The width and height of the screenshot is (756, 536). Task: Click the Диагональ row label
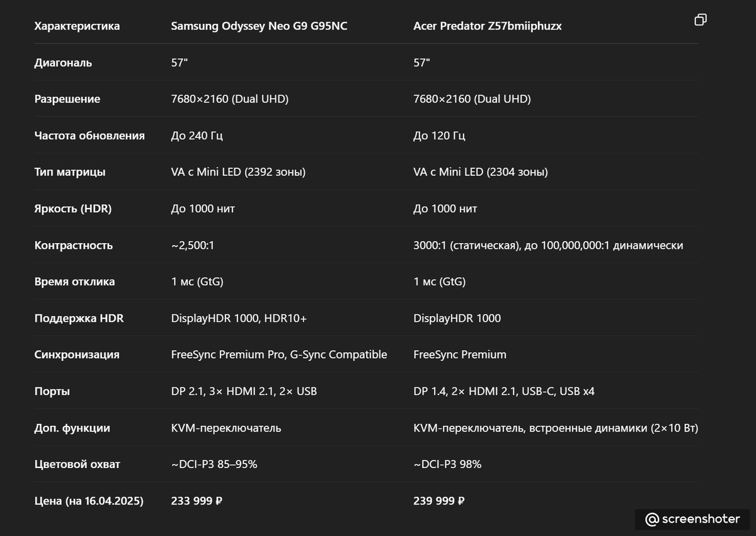pos(63,62)
